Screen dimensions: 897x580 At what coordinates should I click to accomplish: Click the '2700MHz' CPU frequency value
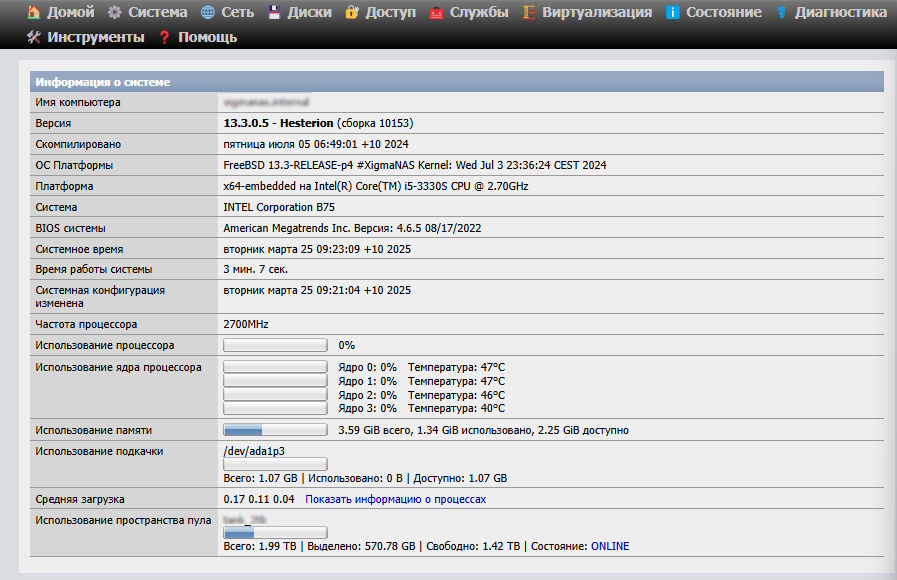(x=246, y=324)
